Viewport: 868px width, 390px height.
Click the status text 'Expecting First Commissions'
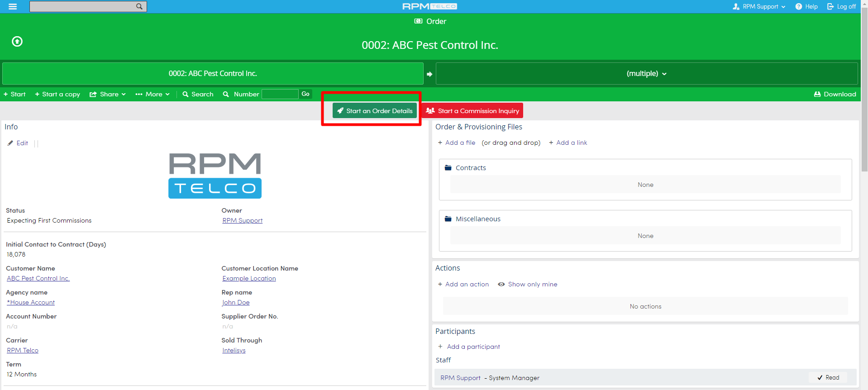click(x=49, y=220)
